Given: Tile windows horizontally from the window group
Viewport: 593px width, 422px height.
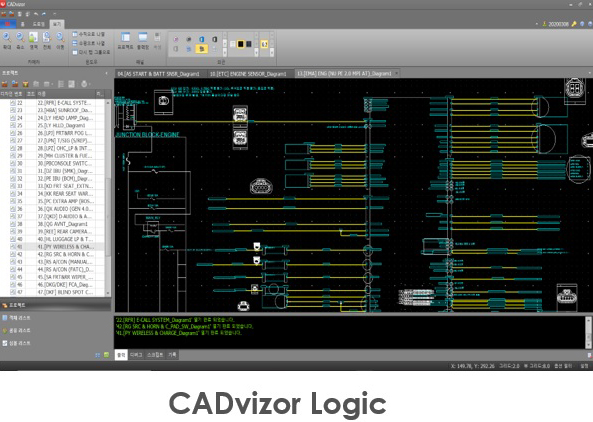Looking at the screenshot, I should 88,43.
